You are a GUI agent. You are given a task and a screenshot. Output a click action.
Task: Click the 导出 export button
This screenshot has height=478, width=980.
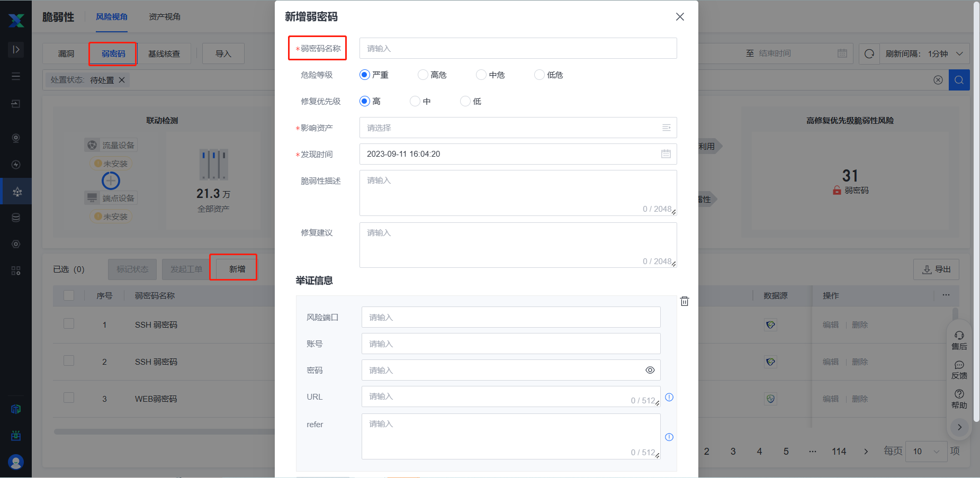pos(936,269)
